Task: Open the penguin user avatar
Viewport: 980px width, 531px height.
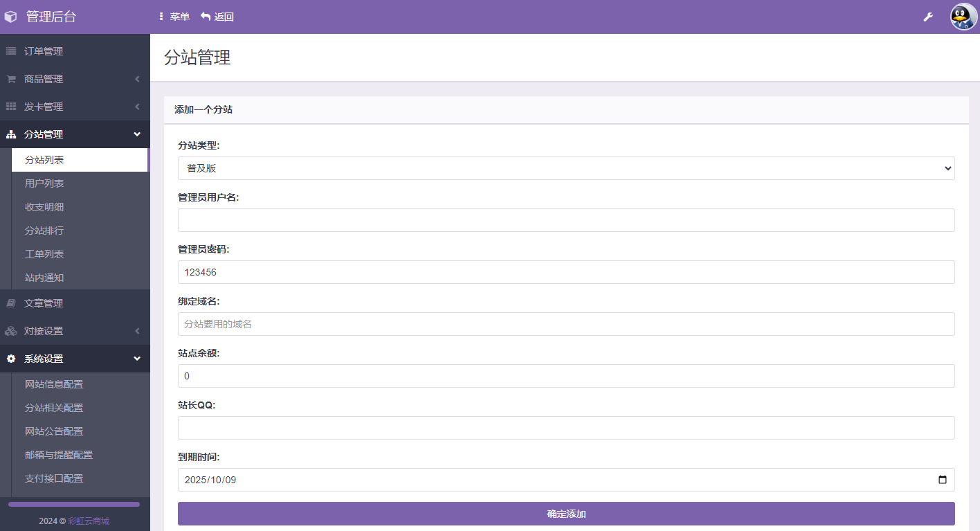Action: [x=963, y=17]
